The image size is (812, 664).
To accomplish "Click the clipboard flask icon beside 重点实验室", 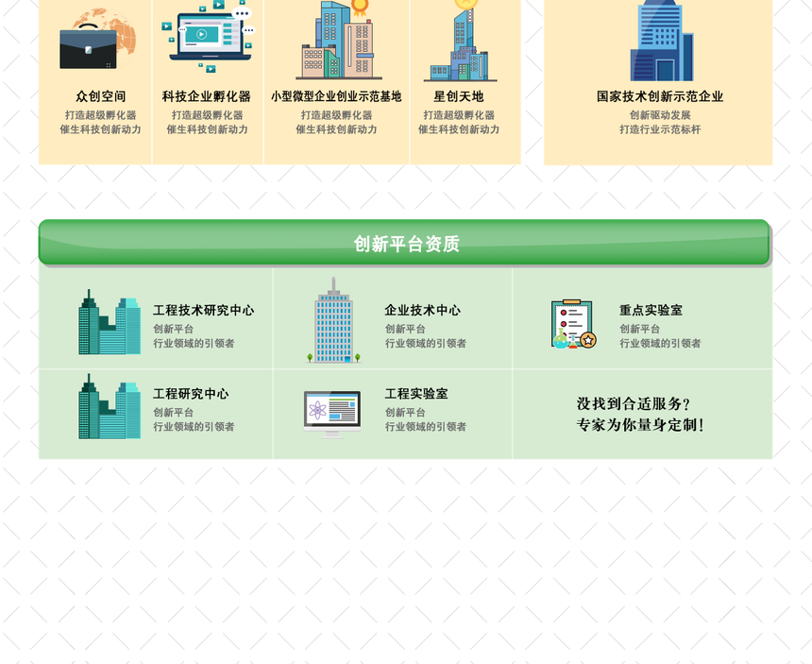I will 574,324.
